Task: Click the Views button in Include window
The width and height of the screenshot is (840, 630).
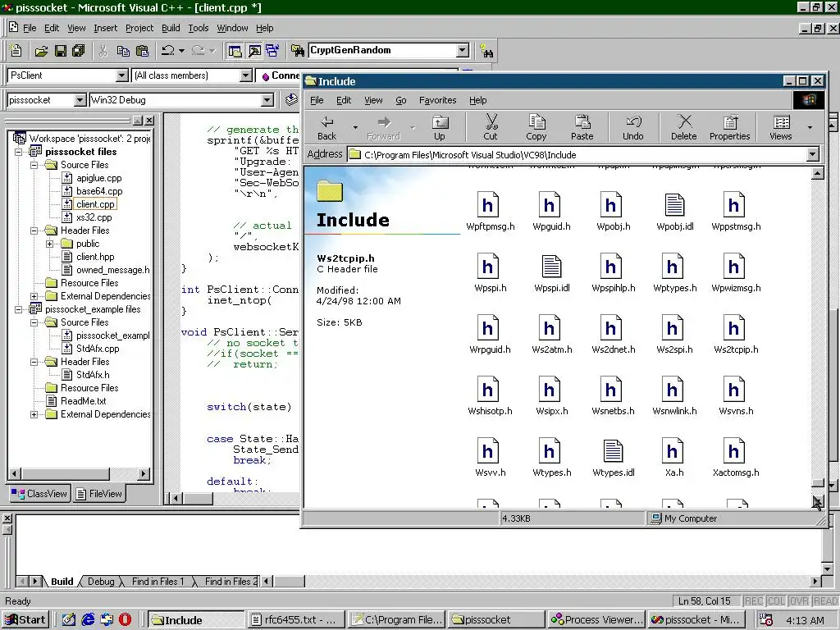Action: click(x=781, y=127)
